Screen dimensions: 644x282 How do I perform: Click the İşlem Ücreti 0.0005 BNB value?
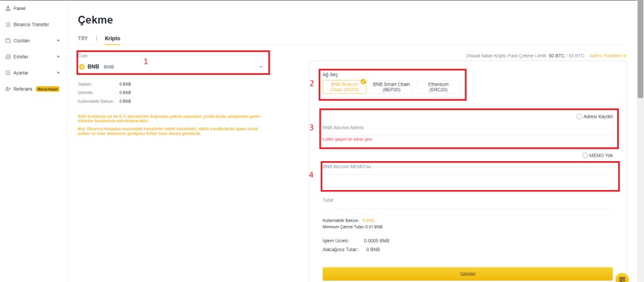click(376, 240)
